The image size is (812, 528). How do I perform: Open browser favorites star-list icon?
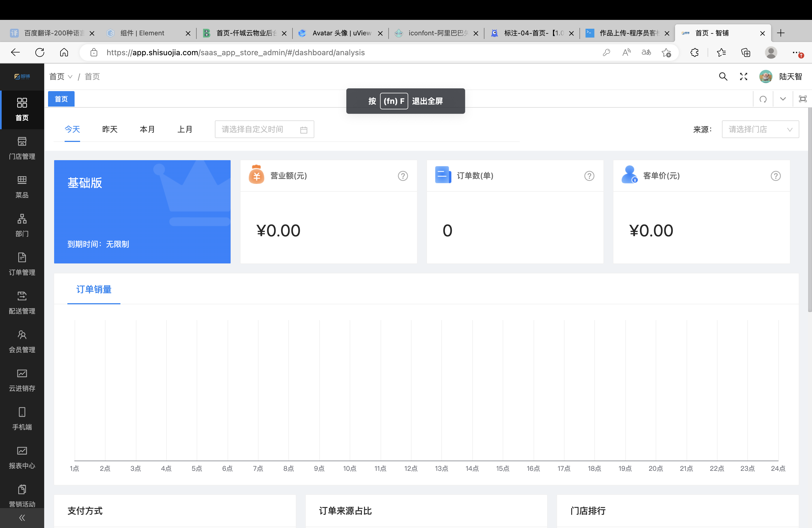(x=721, y=52)
